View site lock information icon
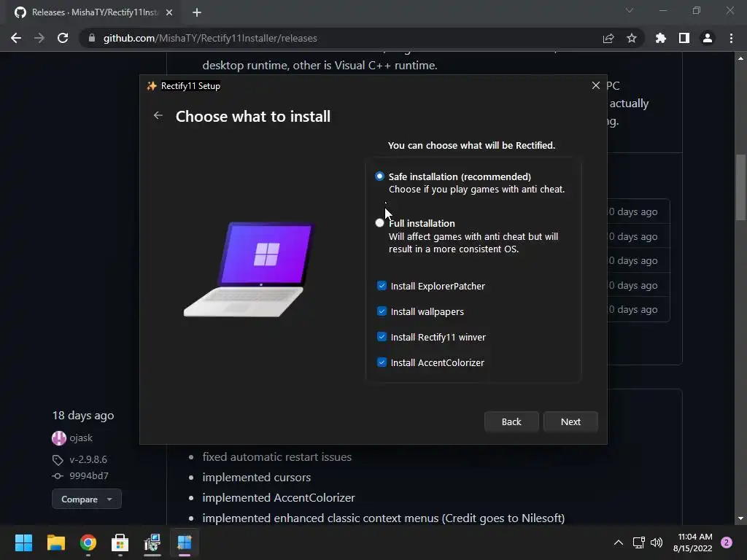This screenshot has height=560, width=747. pyautogui.click(x=91, y=38)
